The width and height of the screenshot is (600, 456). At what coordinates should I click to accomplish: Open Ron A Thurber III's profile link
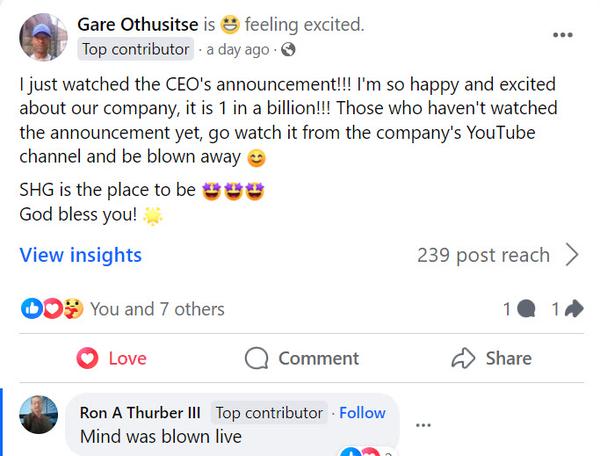(141, 412)
